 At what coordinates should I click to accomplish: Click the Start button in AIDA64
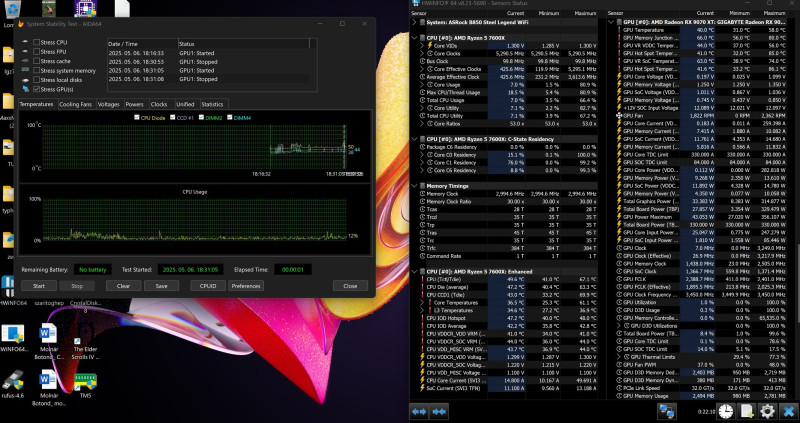[x=39, y=286]
